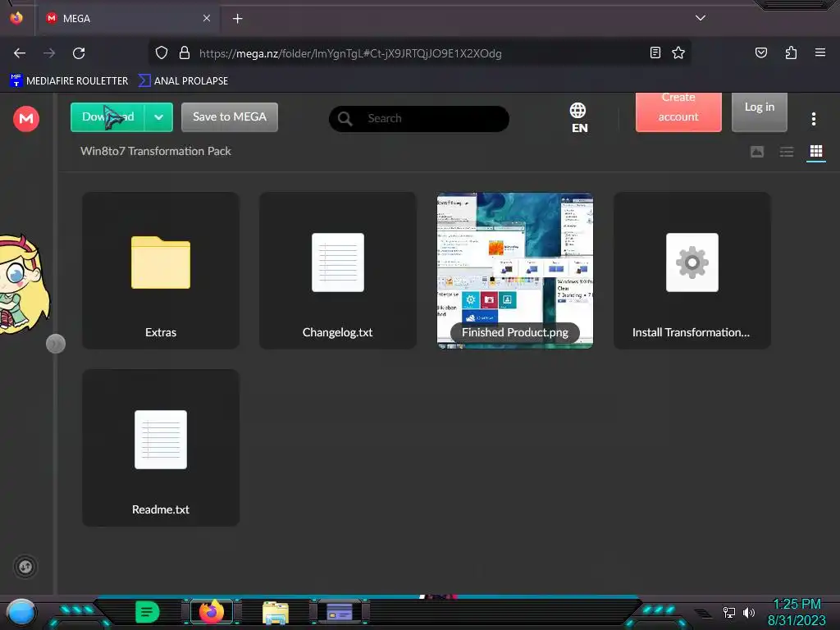This screenshot has height=630, width=840.
Task: Reload the page
Action: (79, 53)
